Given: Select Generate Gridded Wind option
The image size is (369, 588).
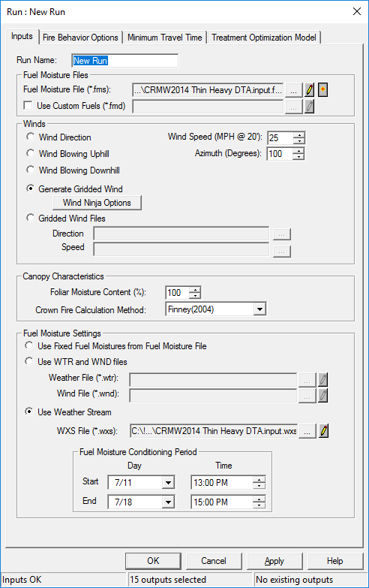Looking at the screenshot, I should pos(31,188).
